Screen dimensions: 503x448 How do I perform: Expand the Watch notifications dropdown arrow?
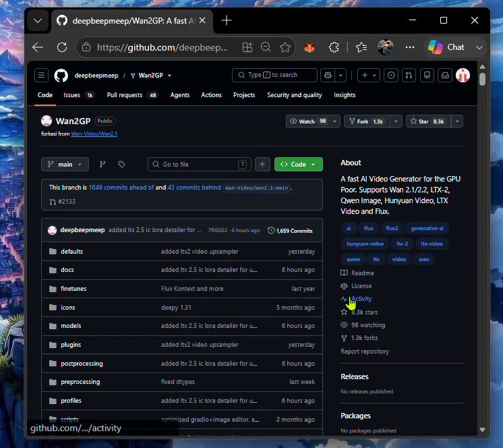(x=334, y=121)
